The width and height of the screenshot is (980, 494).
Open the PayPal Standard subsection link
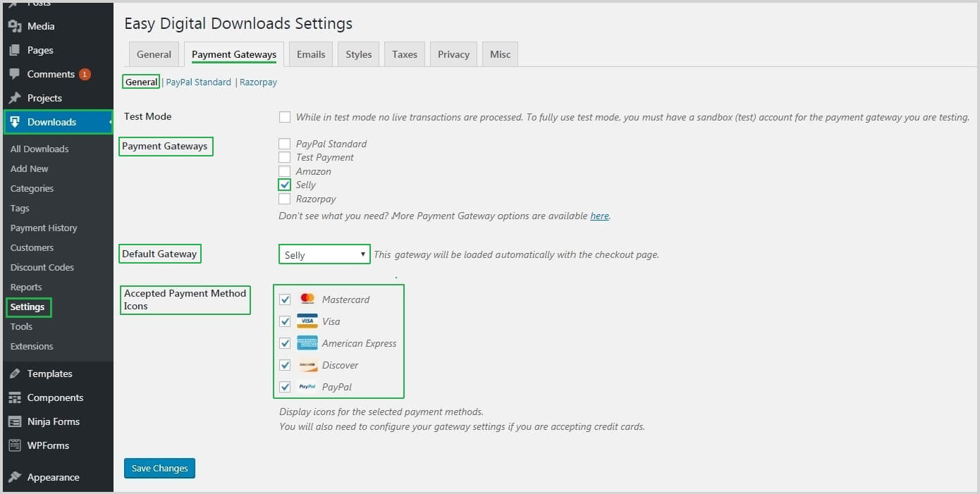pos(198,82)
